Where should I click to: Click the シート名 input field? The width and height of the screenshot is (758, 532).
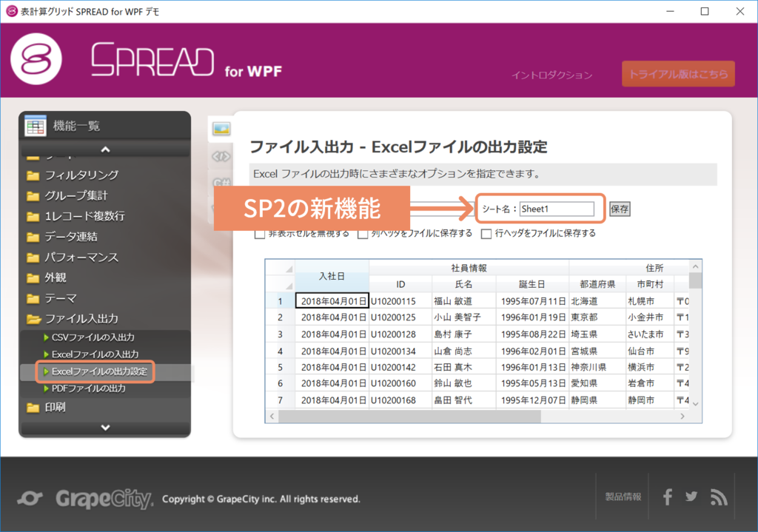pos(557,209)
